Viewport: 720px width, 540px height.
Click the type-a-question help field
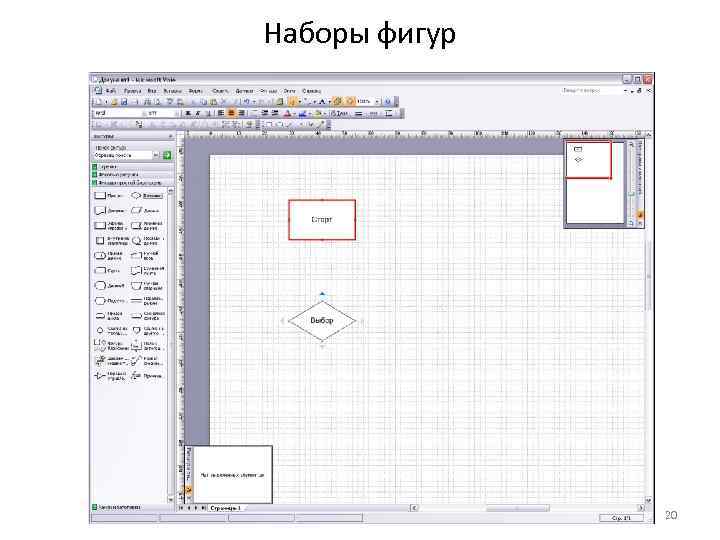pyautogui.click(x=592, y=90)
